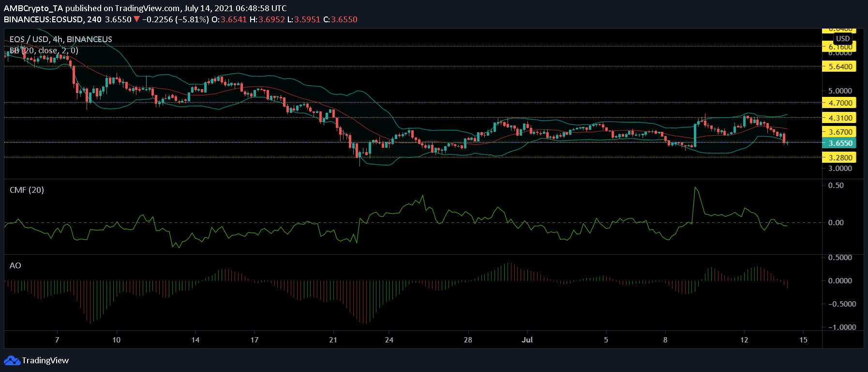Click the CMF 0.00 axis value
This screenshot has height=372, width=868.
point(836,223)
